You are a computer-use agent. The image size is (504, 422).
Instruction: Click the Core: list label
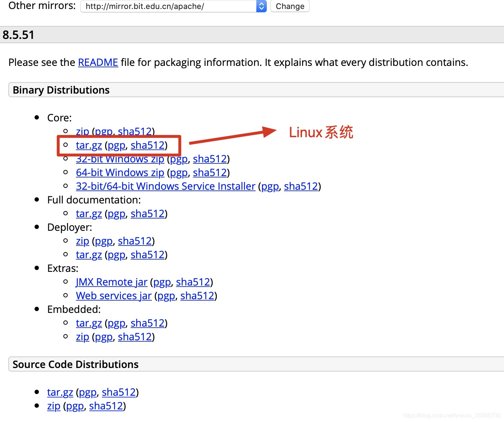pyautogui.click(x=59, y=118)
